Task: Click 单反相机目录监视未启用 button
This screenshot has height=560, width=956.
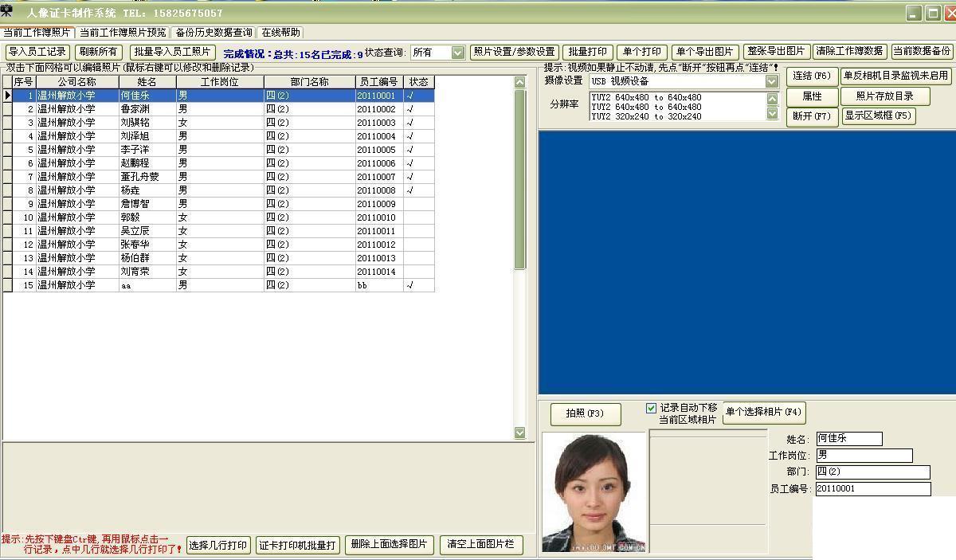Action: click(896, 76)
